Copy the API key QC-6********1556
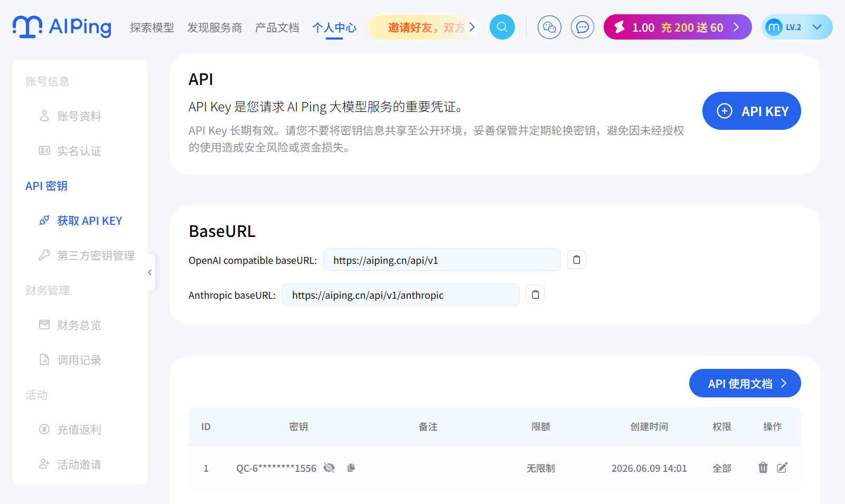The width and height of the screenshot is (845, 504). click(x=351, y=468)
